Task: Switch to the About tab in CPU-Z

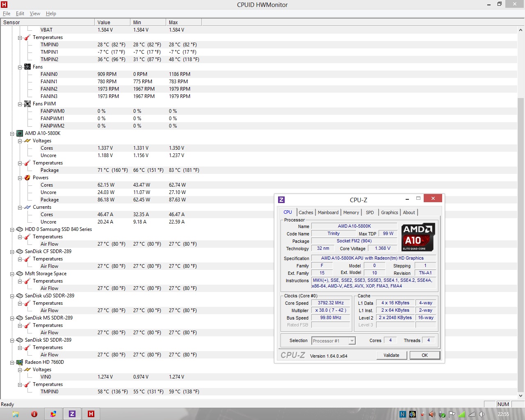Action: pyautogui.click(x=409, y=212)
